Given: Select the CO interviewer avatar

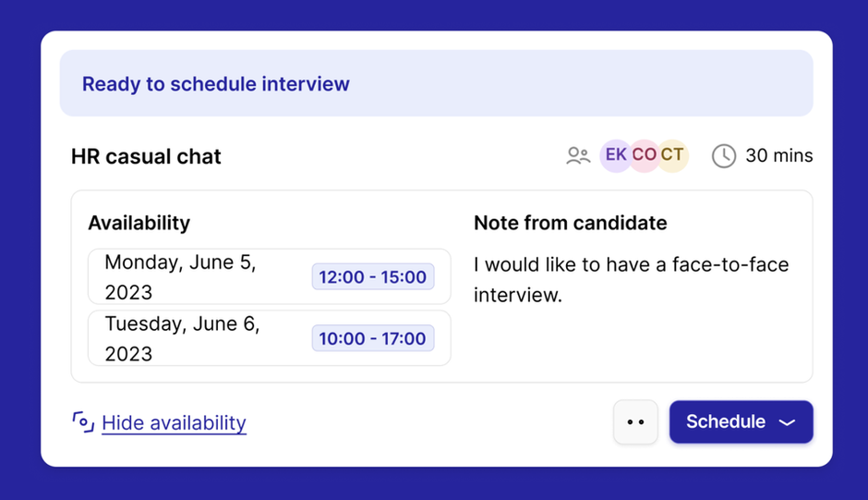Looking at the screenshot, I should 644,155.
